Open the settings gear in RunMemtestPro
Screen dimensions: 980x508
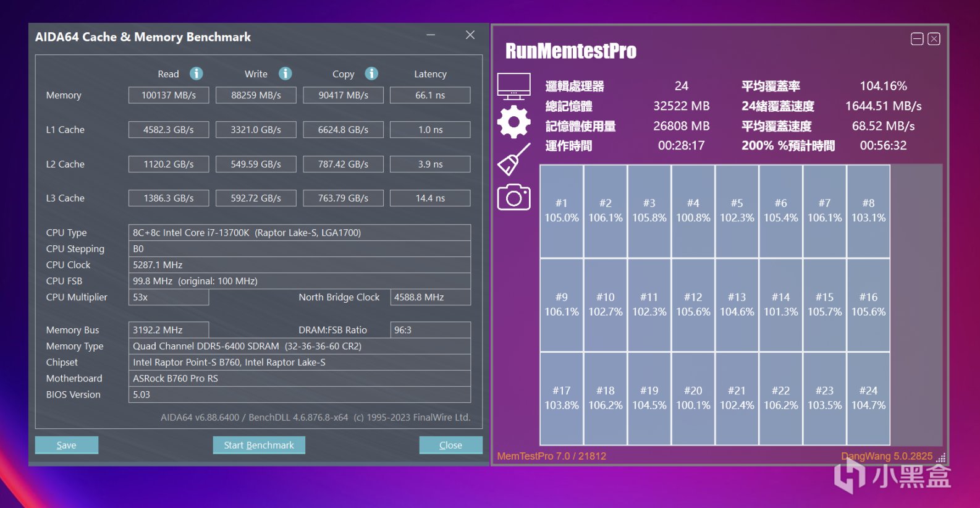pos(514,122)
